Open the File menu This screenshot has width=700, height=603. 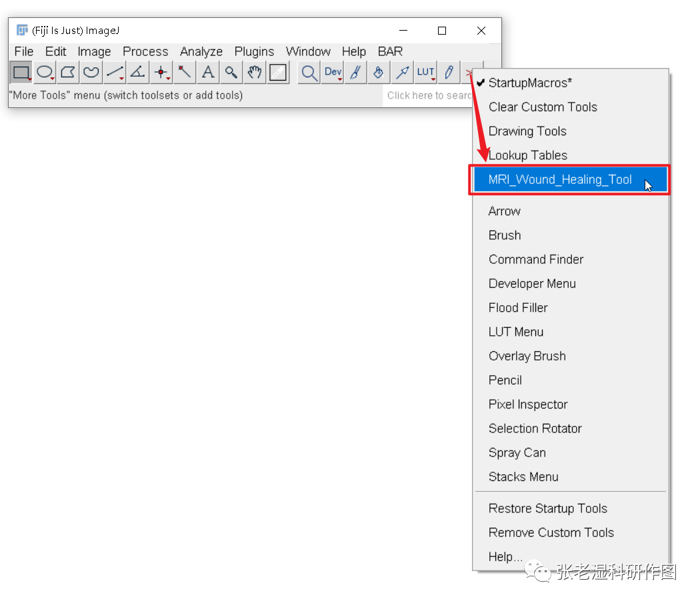pos(23,51)
